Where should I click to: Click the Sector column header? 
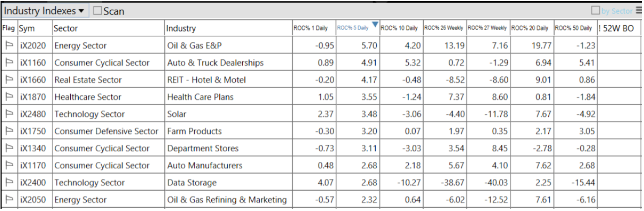(66, 28)
